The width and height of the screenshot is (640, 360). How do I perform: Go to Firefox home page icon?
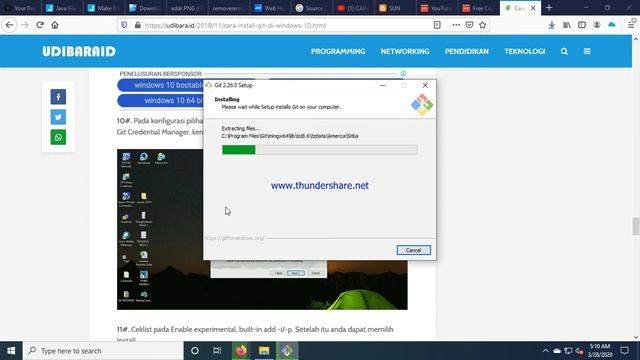[55, 25]
